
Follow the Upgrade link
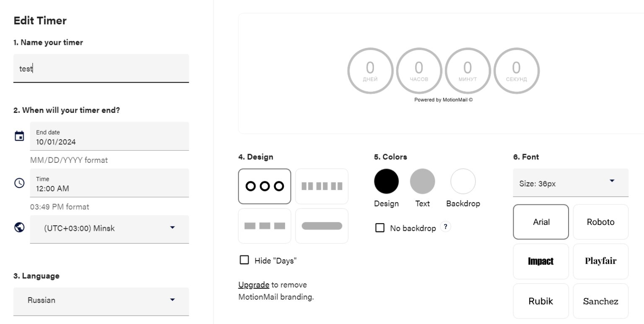coord(254,285)
